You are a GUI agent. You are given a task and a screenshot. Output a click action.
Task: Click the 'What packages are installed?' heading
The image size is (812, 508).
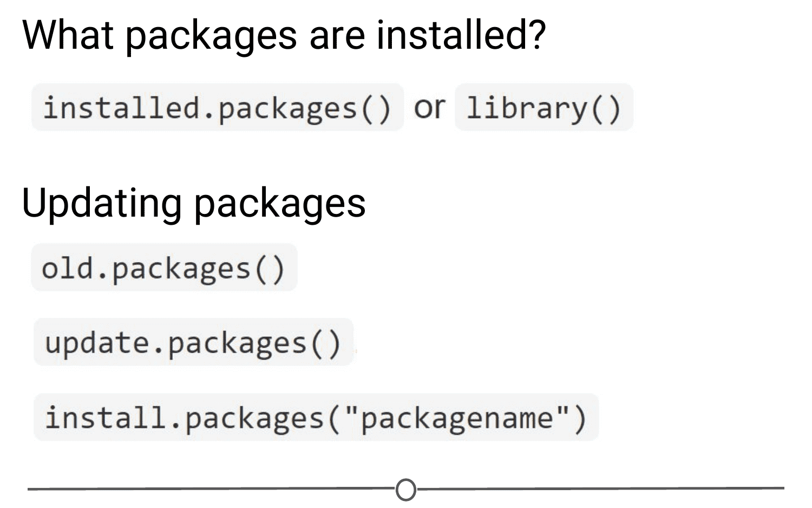coord(284,35)
